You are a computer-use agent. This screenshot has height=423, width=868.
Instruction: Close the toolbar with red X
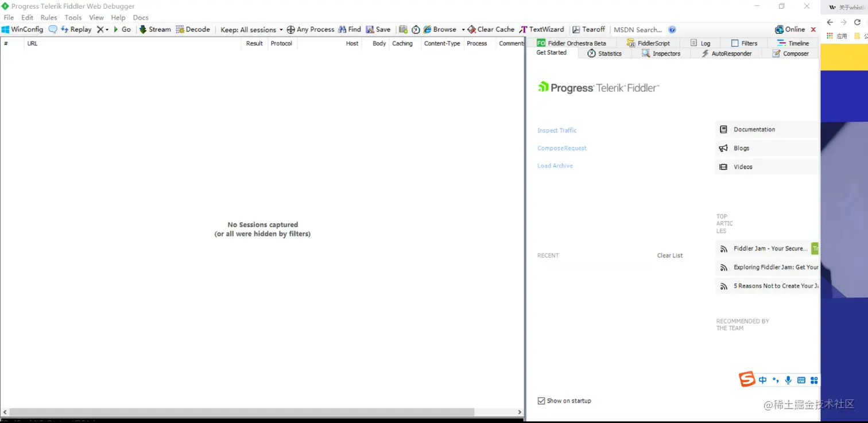point(813,29)
